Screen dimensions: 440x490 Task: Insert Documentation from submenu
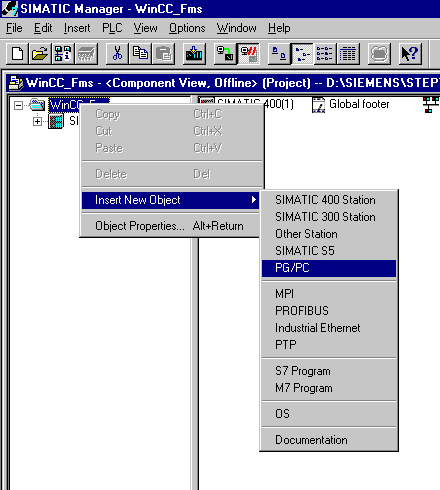click(x=329, y=440)
